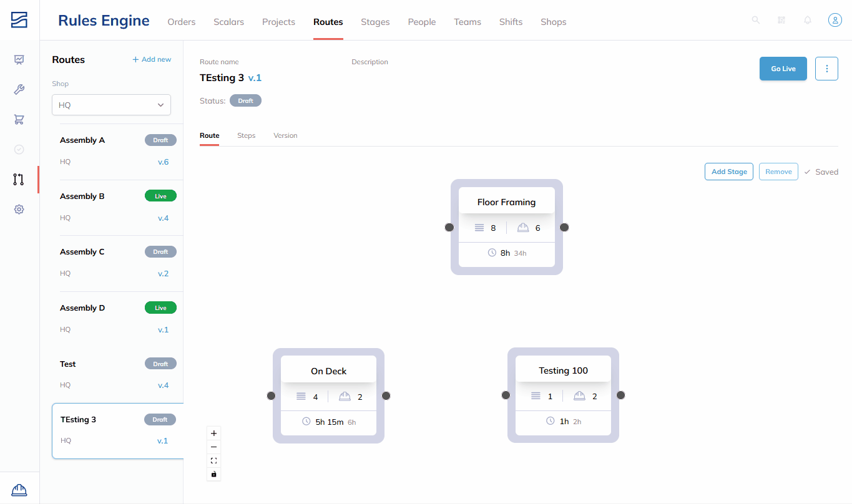Go to the Scalars menu
This screenshot has height=504, width=852.
229,22
